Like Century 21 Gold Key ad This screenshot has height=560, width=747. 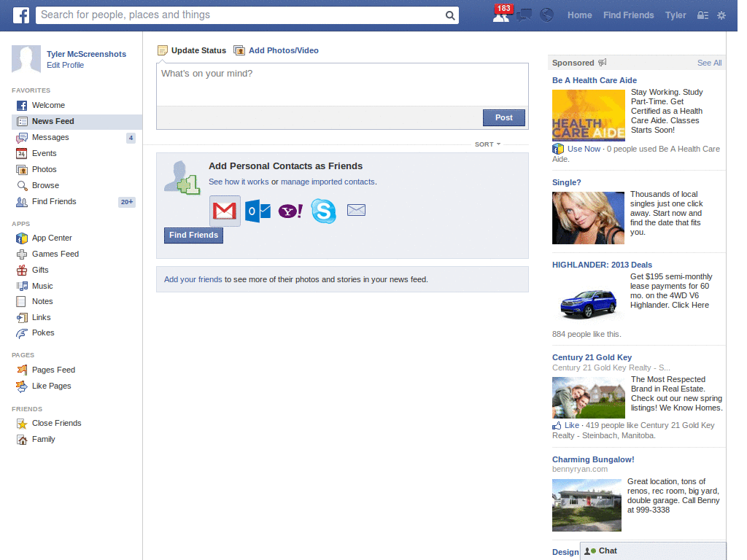(571, 425)
